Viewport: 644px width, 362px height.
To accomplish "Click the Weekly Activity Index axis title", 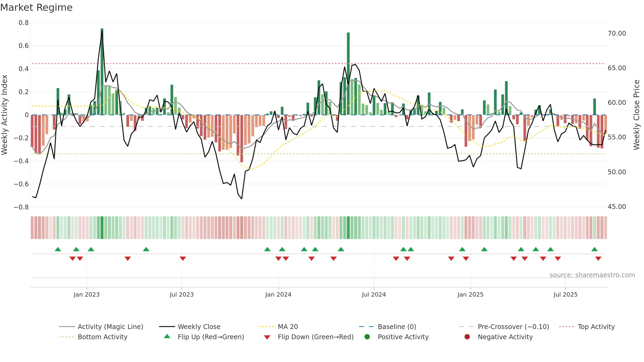I will [4, 115].
